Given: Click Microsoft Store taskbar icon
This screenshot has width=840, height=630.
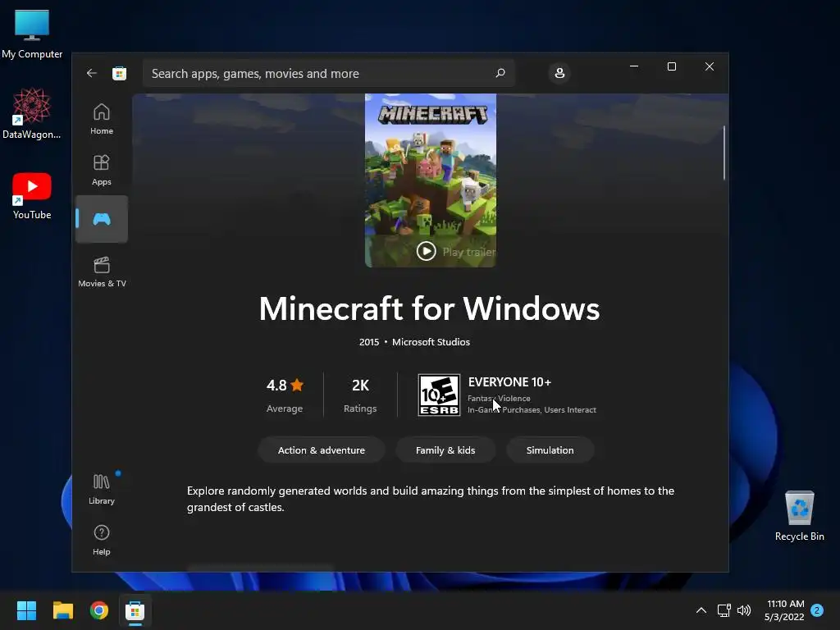Looking at the screenshot, I should click(x=135, y=610).
